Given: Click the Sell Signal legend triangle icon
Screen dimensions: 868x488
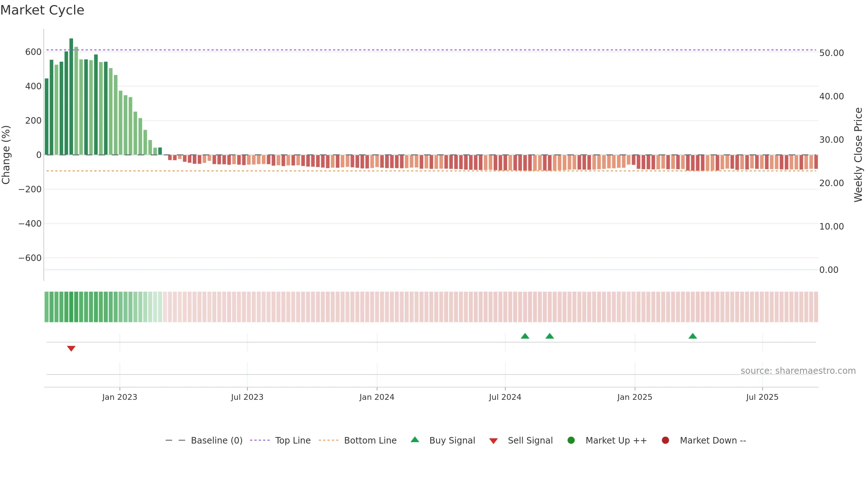Looking at the screenshot, I should (493, 441).
